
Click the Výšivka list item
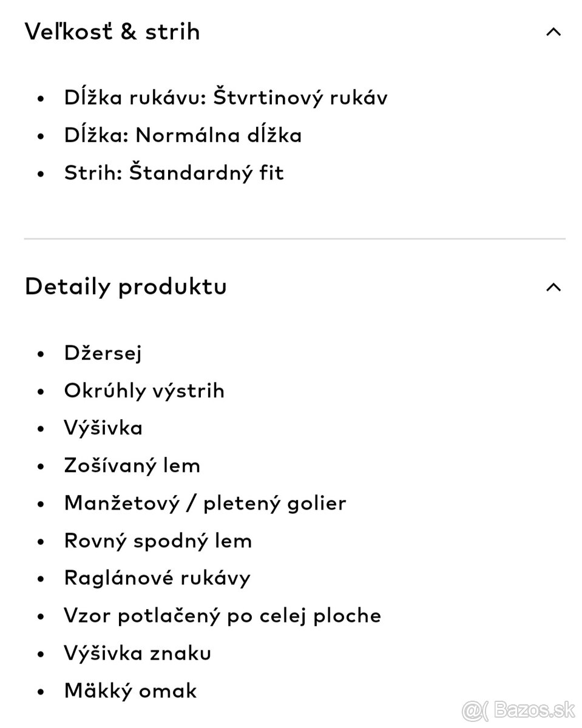click(103, 428)
